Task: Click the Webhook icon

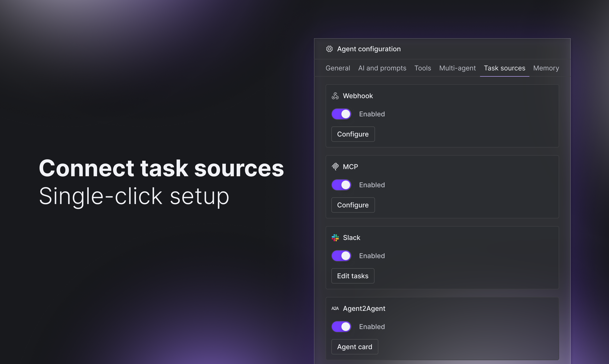Action: click(x=335, y=96)
